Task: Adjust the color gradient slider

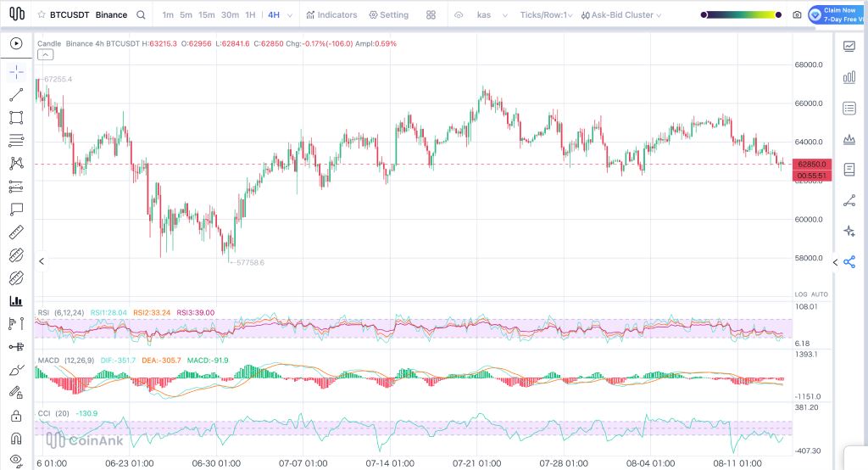Action: click(x=741, y=15)
